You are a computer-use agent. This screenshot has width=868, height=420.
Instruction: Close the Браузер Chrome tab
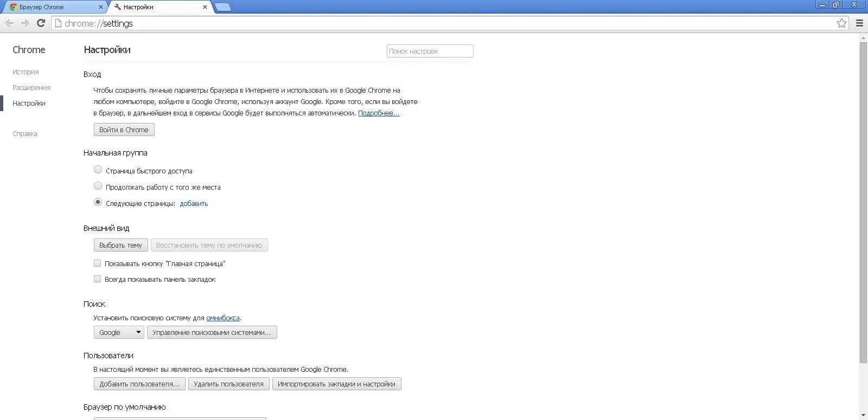(x=101, y=7)
